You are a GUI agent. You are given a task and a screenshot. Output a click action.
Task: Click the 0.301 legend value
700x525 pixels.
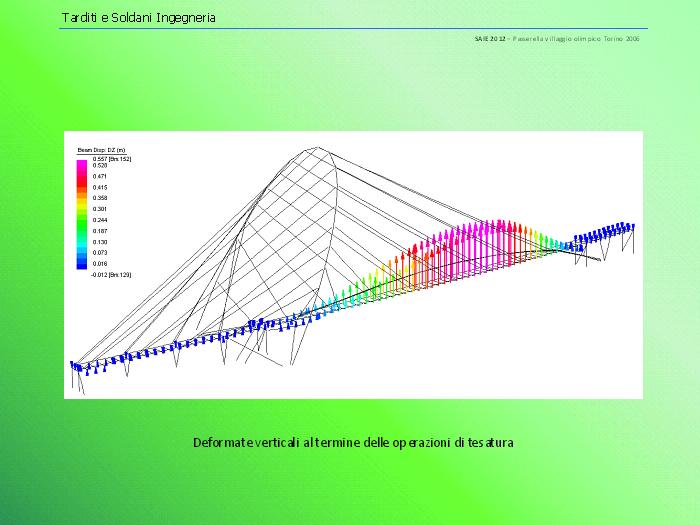coord(100,209)
